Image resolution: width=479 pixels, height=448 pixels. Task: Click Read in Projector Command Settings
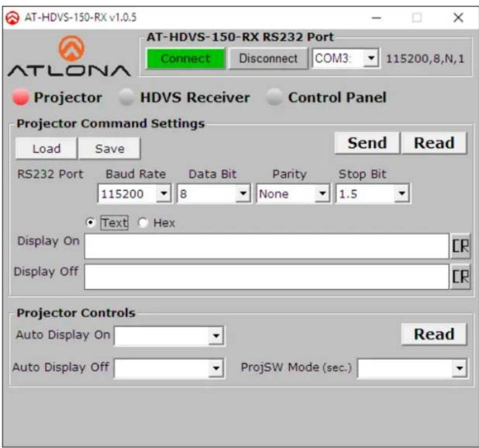point(434,143)
